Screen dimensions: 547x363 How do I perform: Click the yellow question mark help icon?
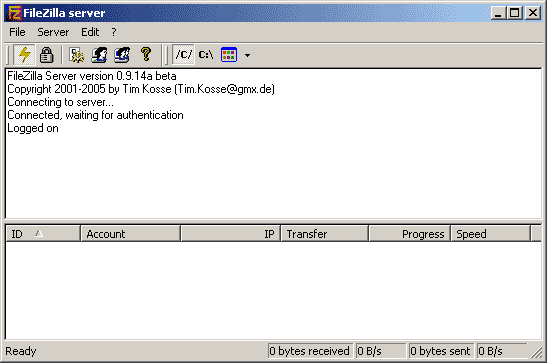pos(146,55)
